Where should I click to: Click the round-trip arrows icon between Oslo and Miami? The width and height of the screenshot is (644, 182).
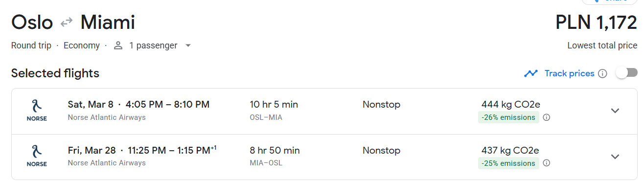(67, 23)
